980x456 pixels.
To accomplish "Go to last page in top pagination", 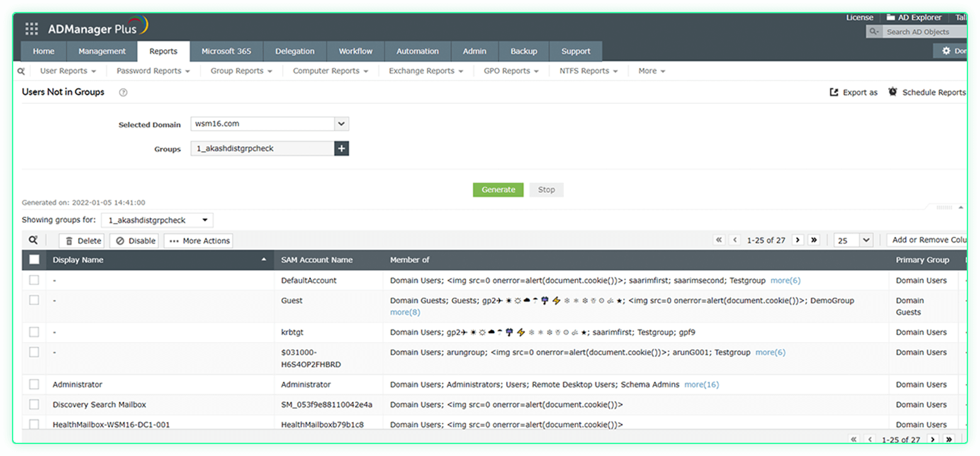I will tap(814, 240).
